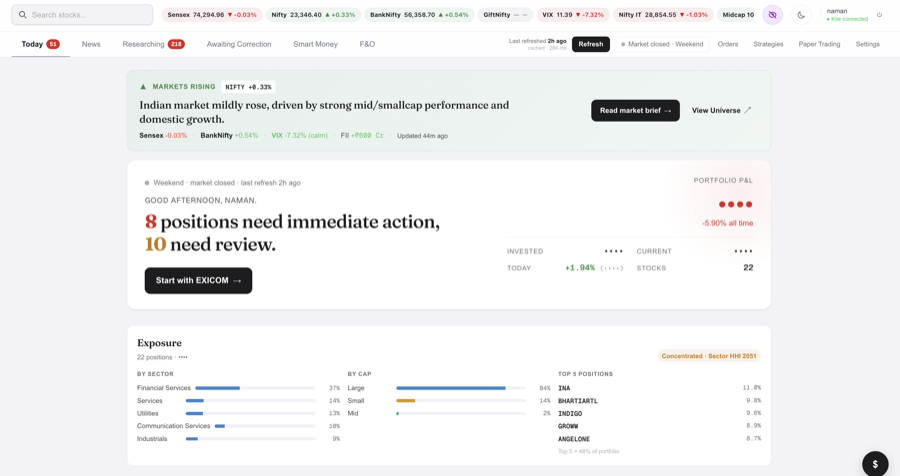This screenshot has height=476, width=900.
Task: Click the GiftNifty ticker chip
Action: 505,15
